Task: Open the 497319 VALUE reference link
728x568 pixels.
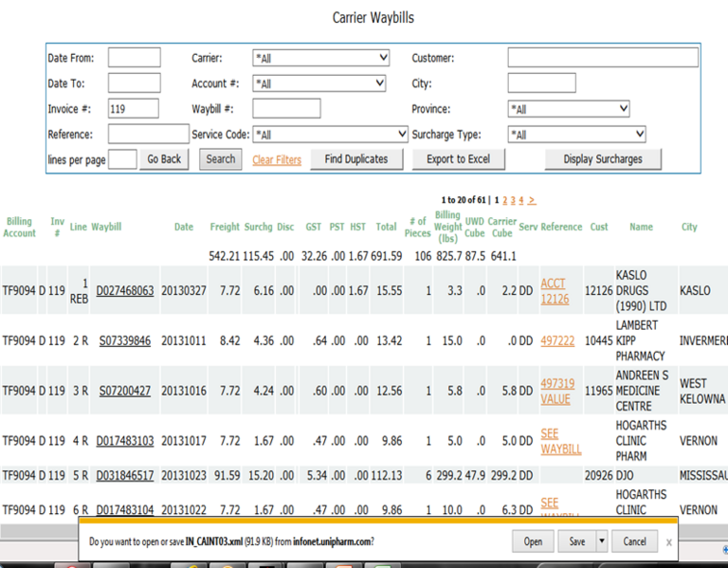Action: point(557,392)
